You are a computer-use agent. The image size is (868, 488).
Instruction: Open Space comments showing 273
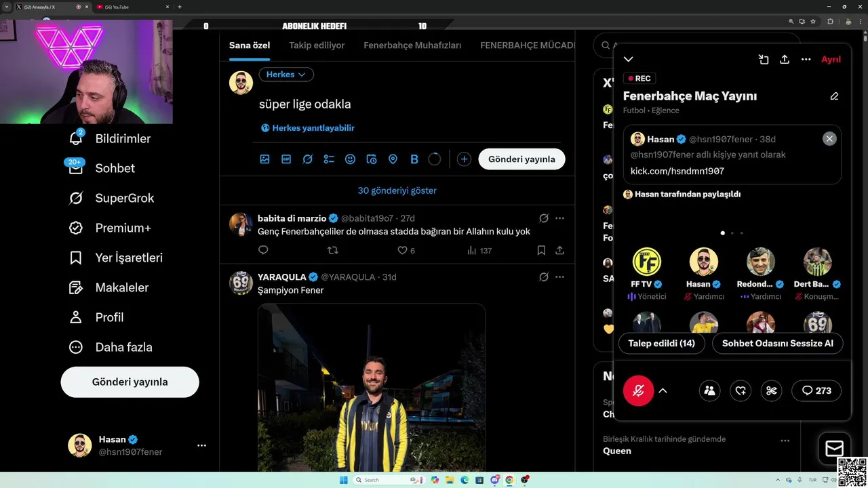pyautogui.click(x=816, y=390)
